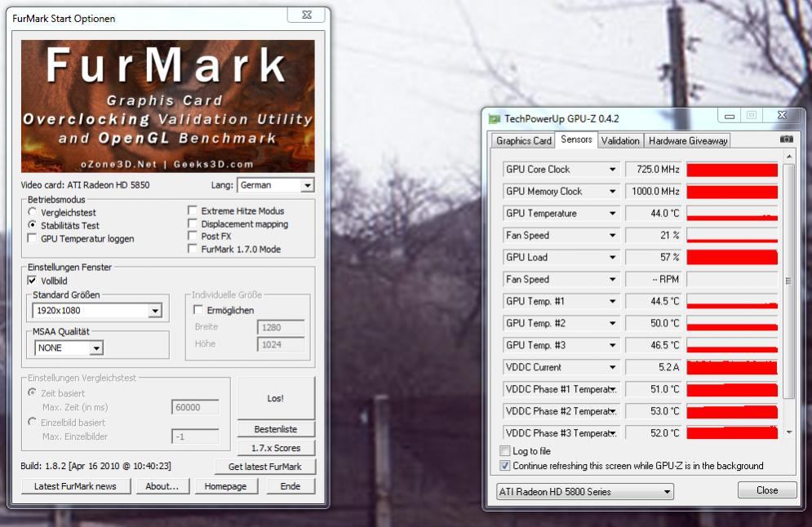
Task: Enable Log to file in GPU-Z
Action: coord(505,450)
